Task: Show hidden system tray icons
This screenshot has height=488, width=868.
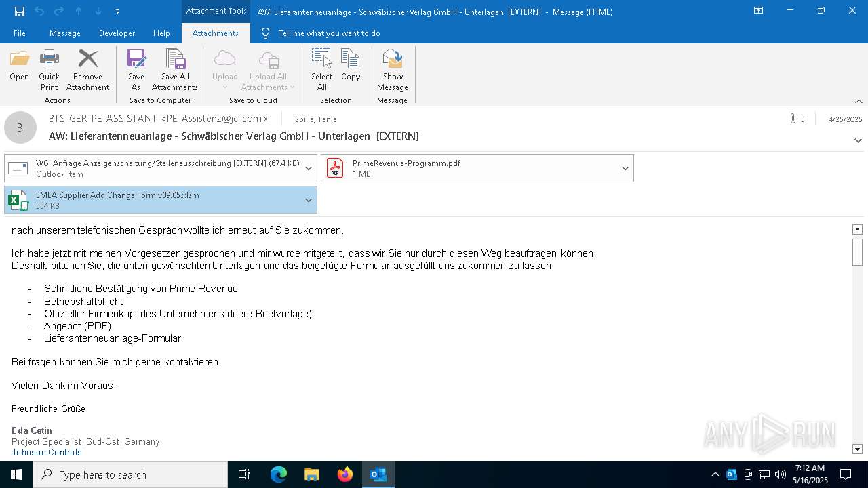Action: [x=715, y=474]
